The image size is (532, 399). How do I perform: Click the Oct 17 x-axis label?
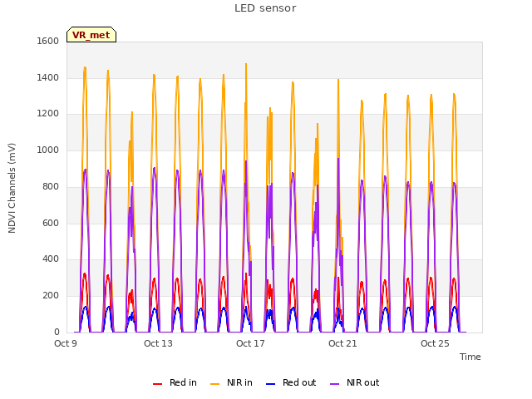(x=250, y=343)
